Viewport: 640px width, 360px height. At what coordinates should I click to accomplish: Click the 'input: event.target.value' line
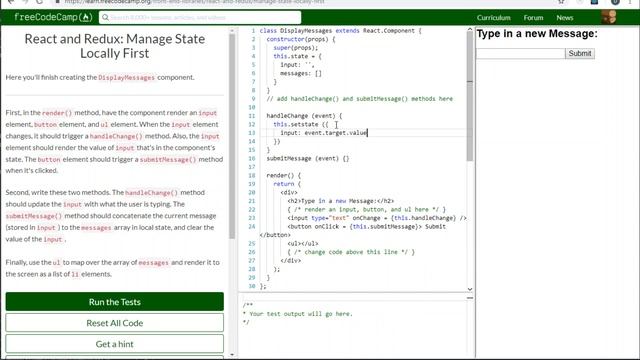pos(324,133)
